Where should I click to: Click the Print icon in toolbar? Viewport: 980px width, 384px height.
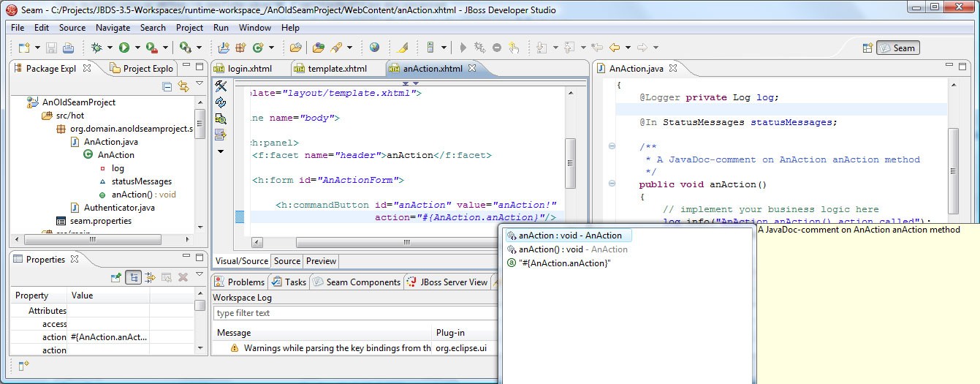(68, 48)
